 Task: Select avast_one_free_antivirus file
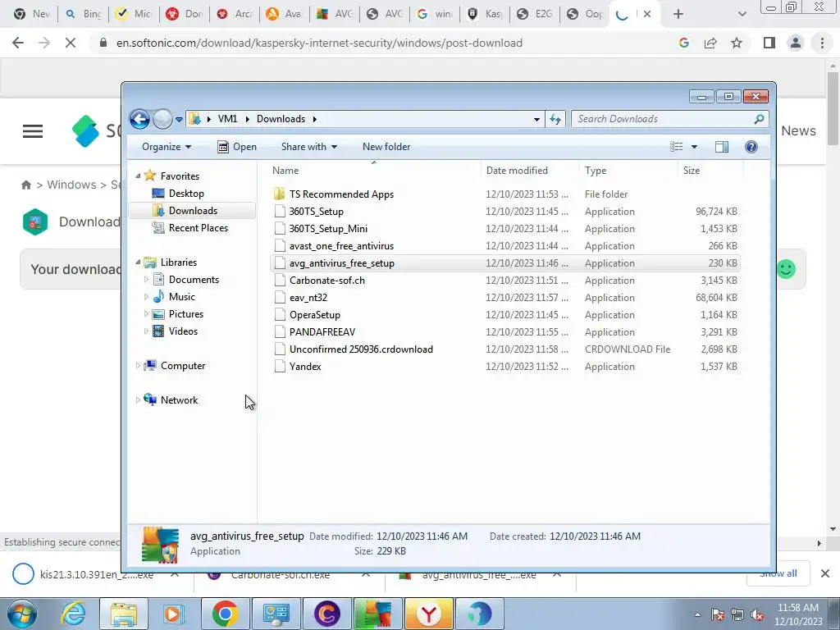pyautogui.click(x=341, y=246)
